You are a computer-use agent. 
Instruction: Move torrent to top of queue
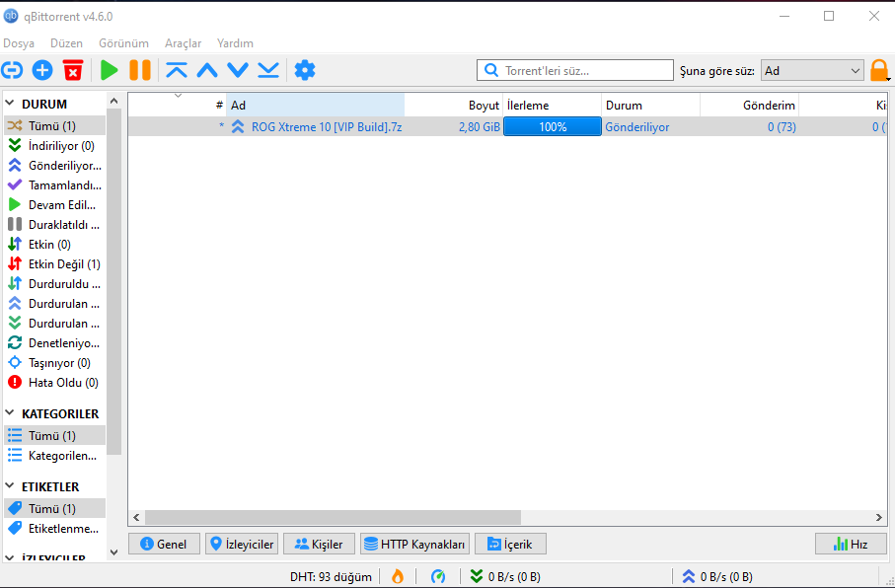177,70
